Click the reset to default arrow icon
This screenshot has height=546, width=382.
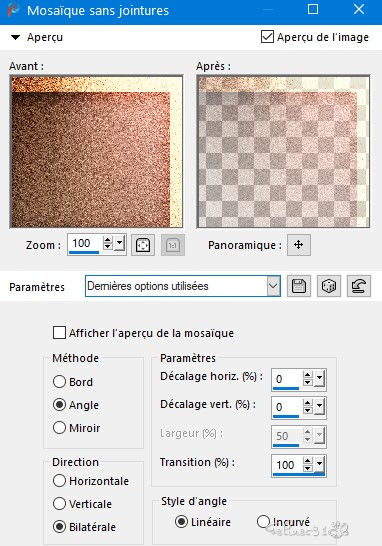[x=359, y=286]
